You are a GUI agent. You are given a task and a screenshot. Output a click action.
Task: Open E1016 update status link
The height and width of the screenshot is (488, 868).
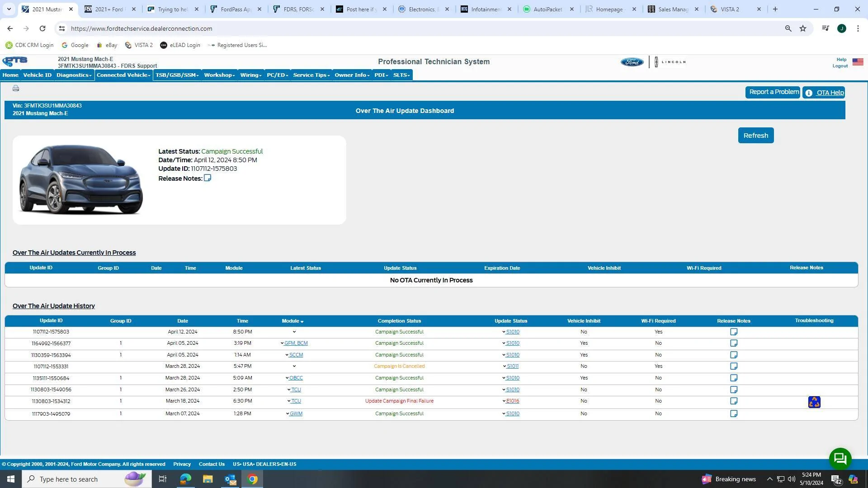512,401
